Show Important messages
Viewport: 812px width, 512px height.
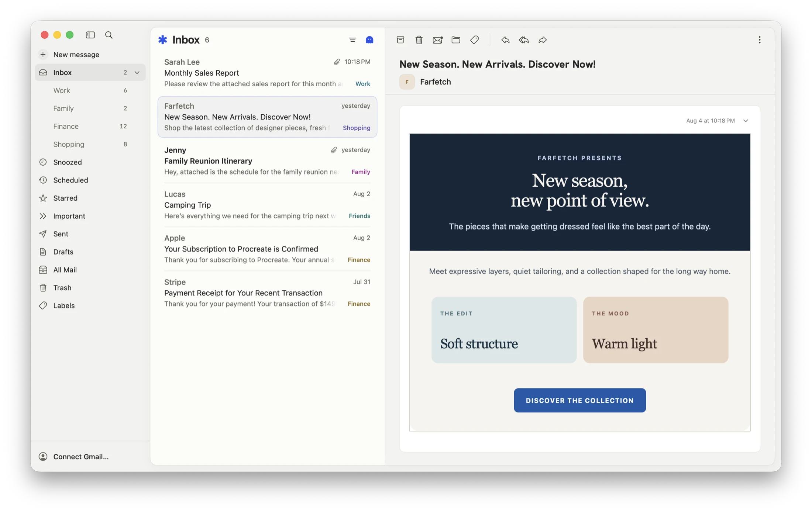pyautogui.click(x=90, y=216)
